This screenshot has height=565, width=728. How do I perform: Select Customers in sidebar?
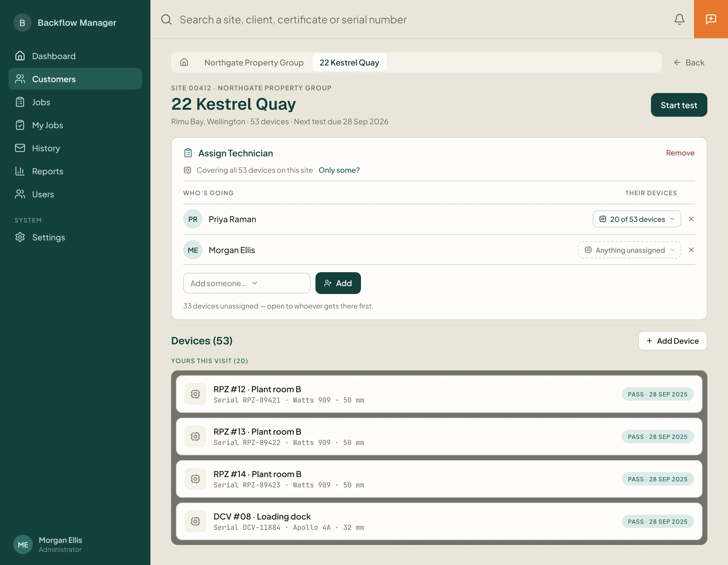75,79
